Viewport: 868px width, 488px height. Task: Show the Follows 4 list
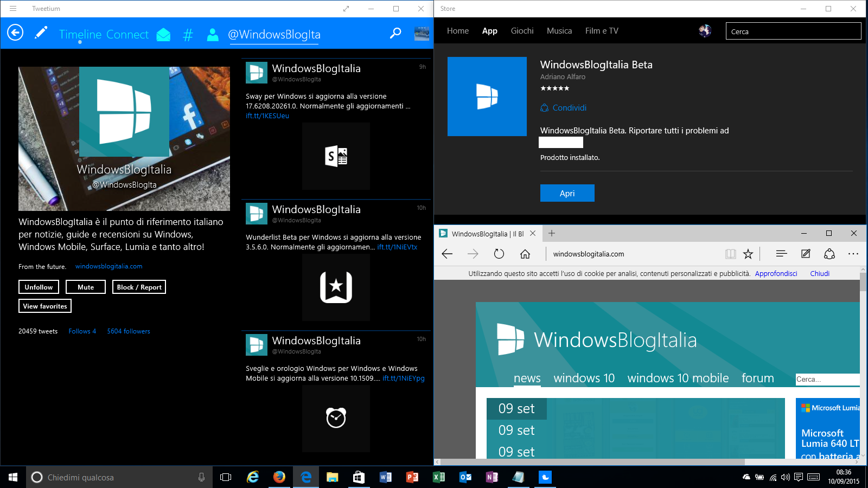[82, 331]
